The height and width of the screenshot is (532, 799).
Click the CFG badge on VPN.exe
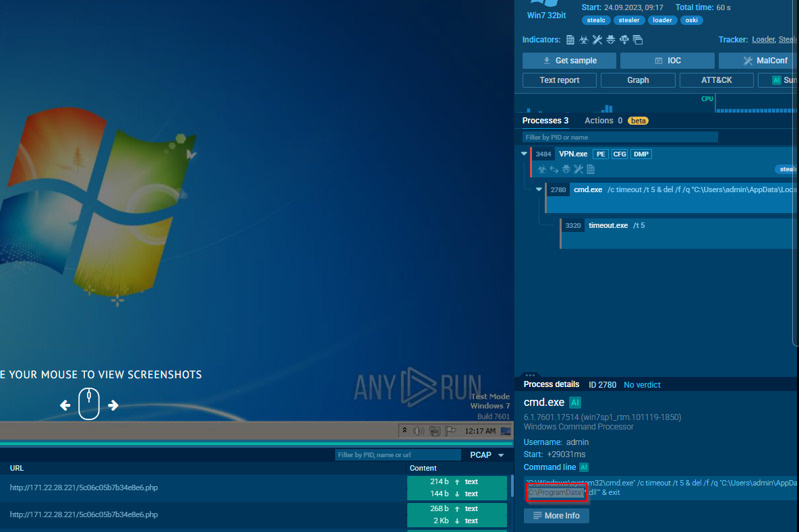(619, 154)
